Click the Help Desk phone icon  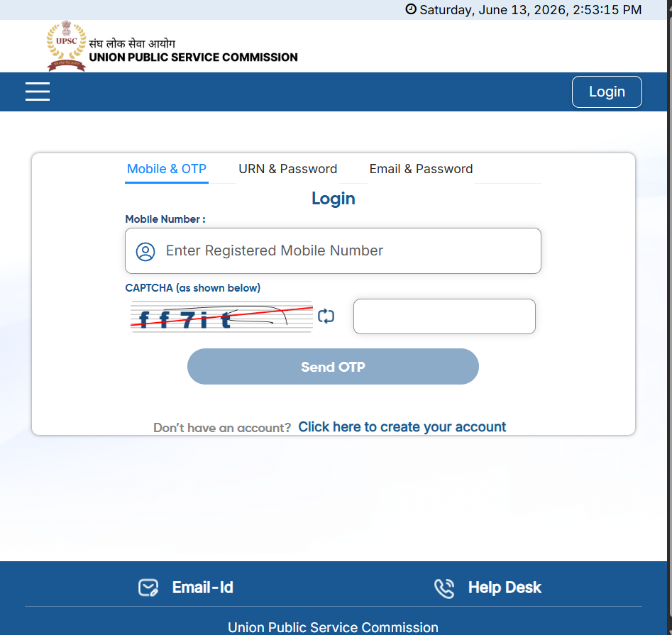coord(444,588)
